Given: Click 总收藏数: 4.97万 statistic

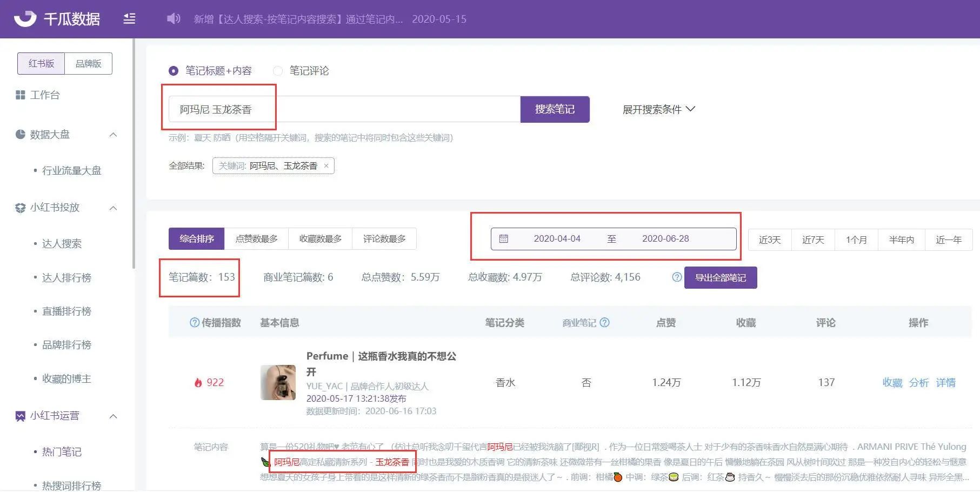Looking at the screenshot, I should 505,277.
